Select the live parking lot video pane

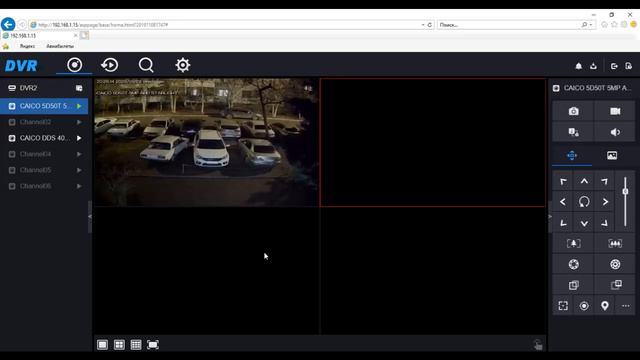(207, 142)
